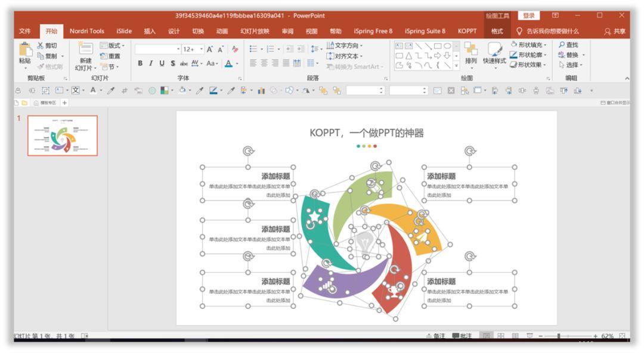Open bullet list dropdown arrow
Screen dimensions: 644x353
click(261, 49)
